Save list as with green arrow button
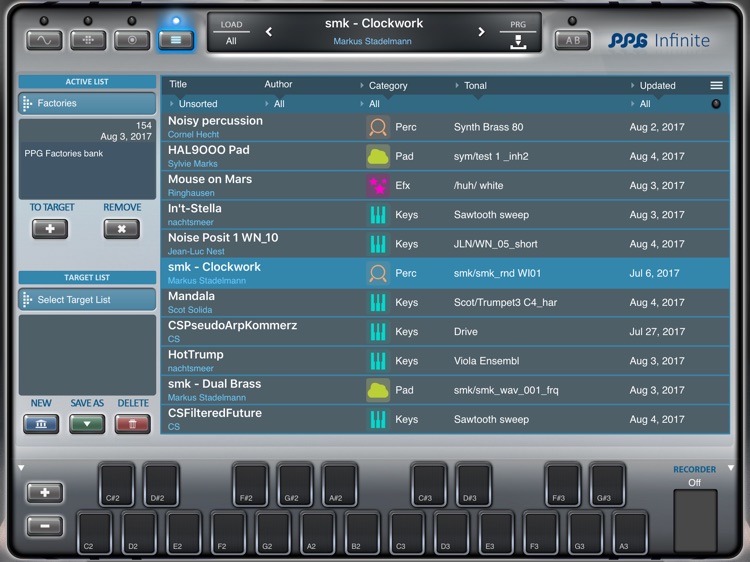 coord(87,424)
